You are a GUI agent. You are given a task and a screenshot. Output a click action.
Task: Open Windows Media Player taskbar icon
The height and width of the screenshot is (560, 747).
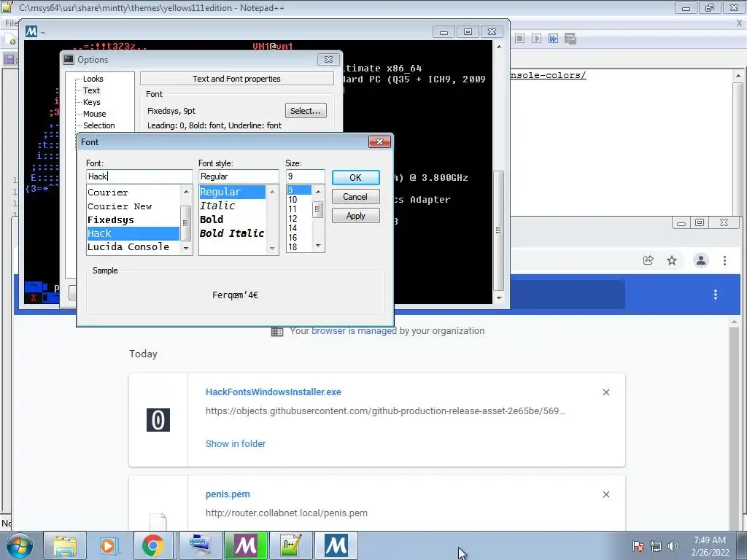(x=108, y=545)
